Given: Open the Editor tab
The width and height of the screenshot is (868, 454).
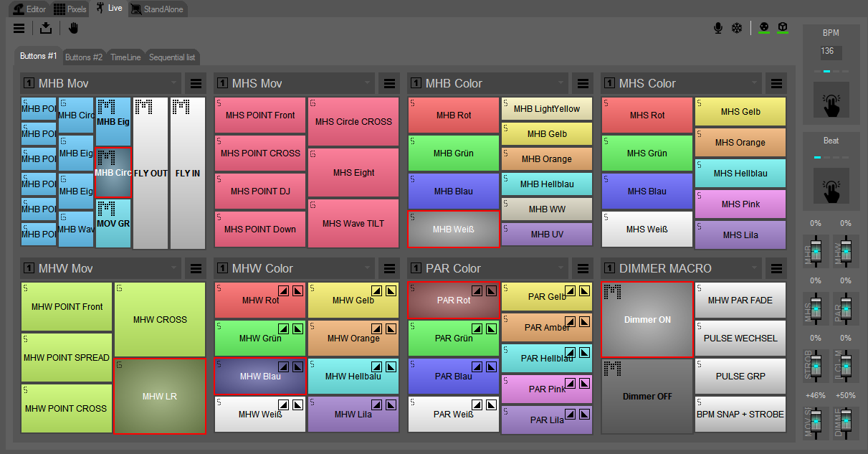Looking at the screenshot, I should tap(30, 9).
